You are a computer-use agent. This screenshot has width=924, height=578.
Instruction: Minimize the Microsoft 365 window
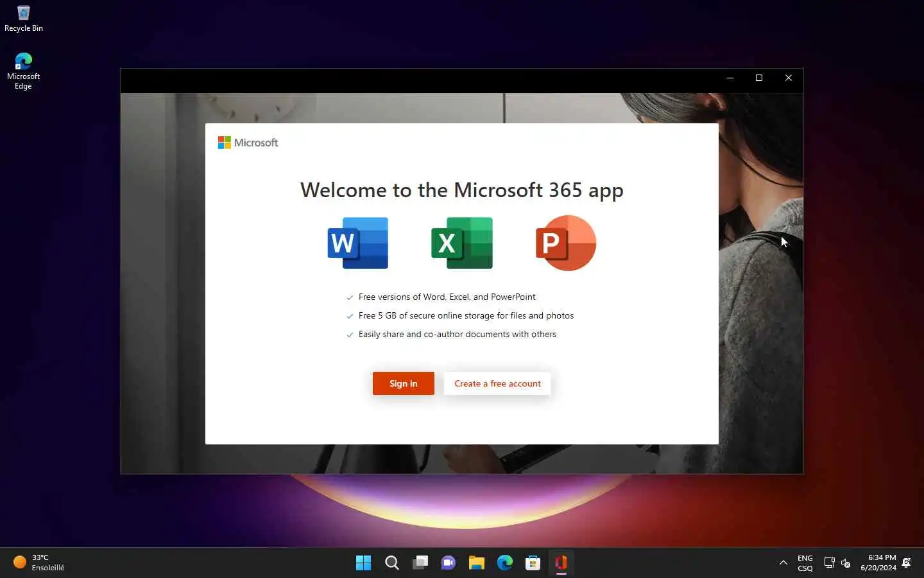coord(730,78)
